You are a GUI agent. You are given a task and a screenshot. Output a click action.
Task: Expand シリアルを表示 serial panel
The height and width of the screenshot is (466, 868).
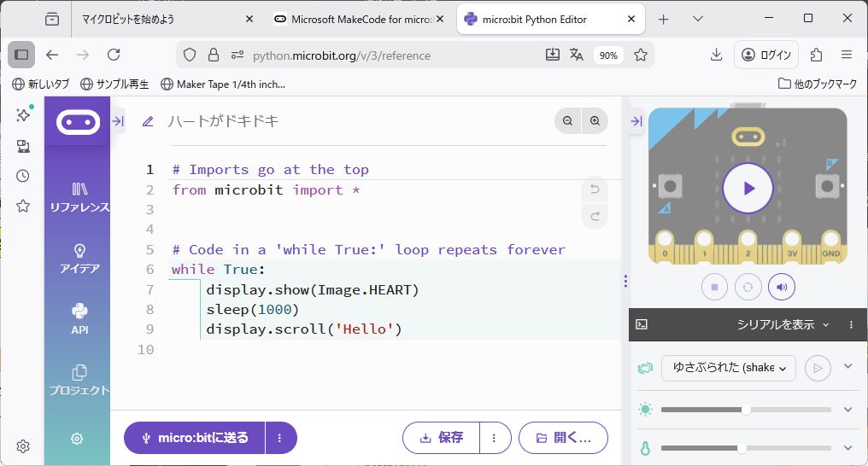783,325
